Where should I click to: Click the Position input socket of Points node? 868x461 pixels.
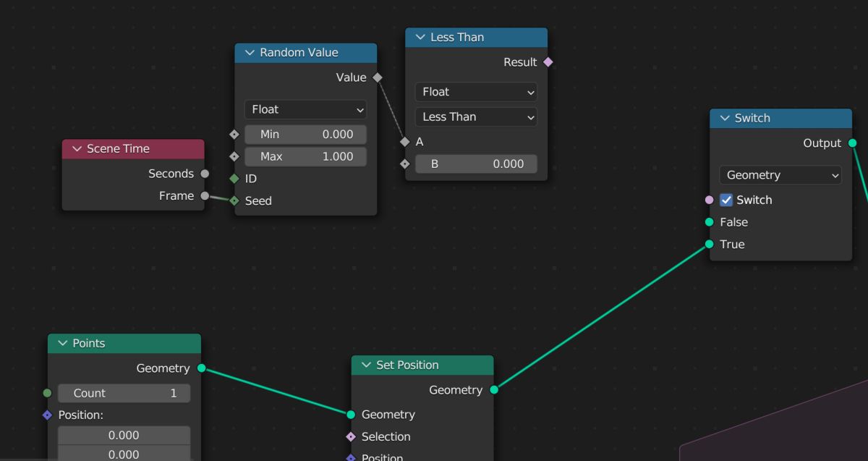click(48, 415)
